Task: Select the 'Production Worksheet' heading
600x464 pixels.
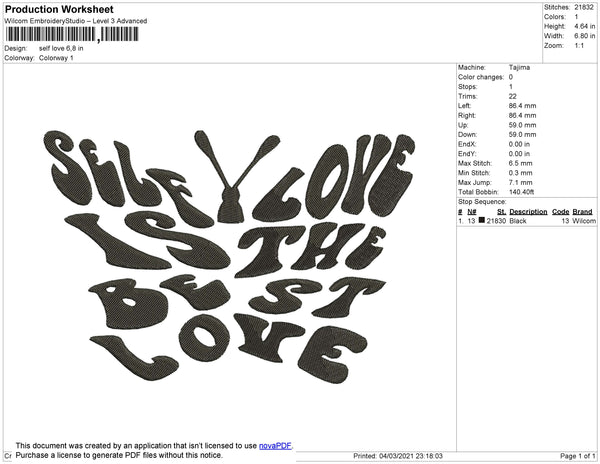Action: (59, 9)
